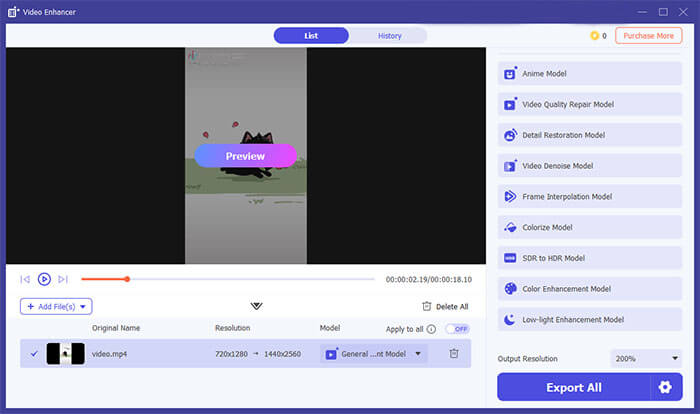Screen dimensions: 700x414
Task: Select the Detail Restoration Model
Action: [589, 135]
